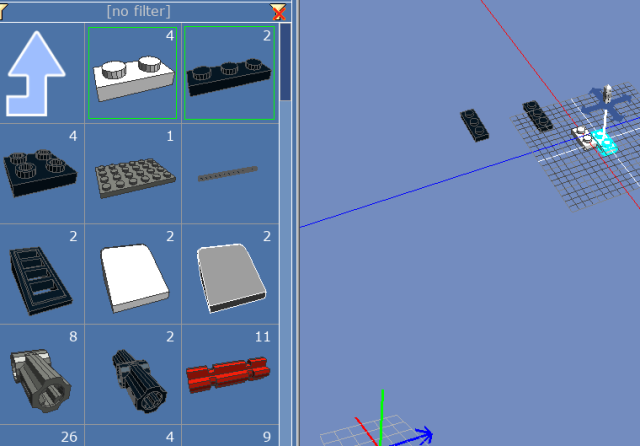640x446 pixels.
Task: Click the up-arrow parent category tile
Action: pyautogui.click(x=36, y=73)
